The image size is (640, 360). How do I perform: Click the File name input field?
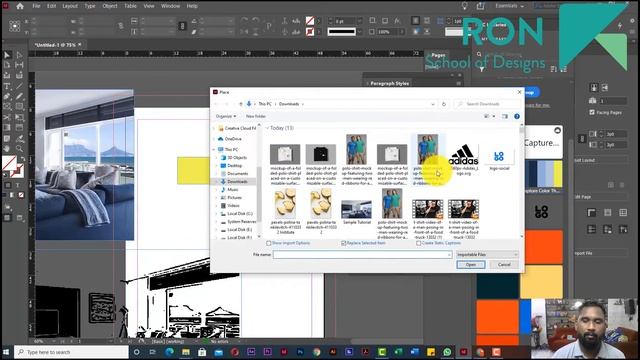pyautogui.click(x=362, y=255)
